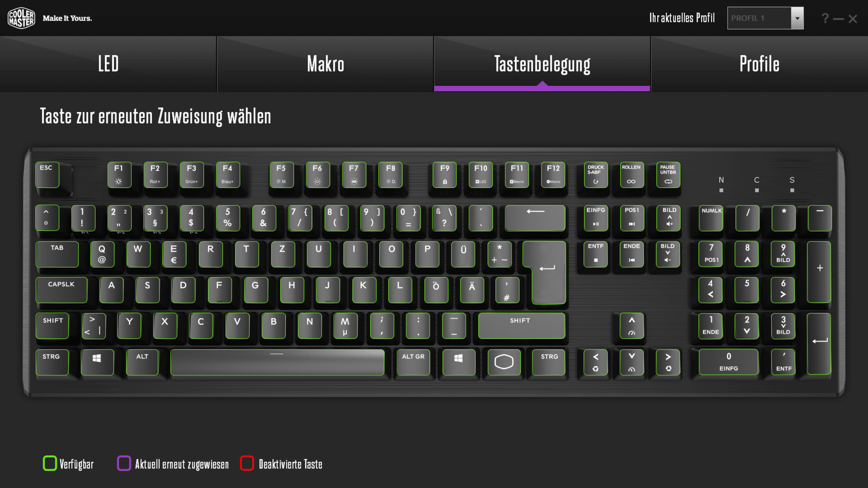Select the left Windows logo key
The width and height of the screenshot is (868, 488).
pos(97,362)
